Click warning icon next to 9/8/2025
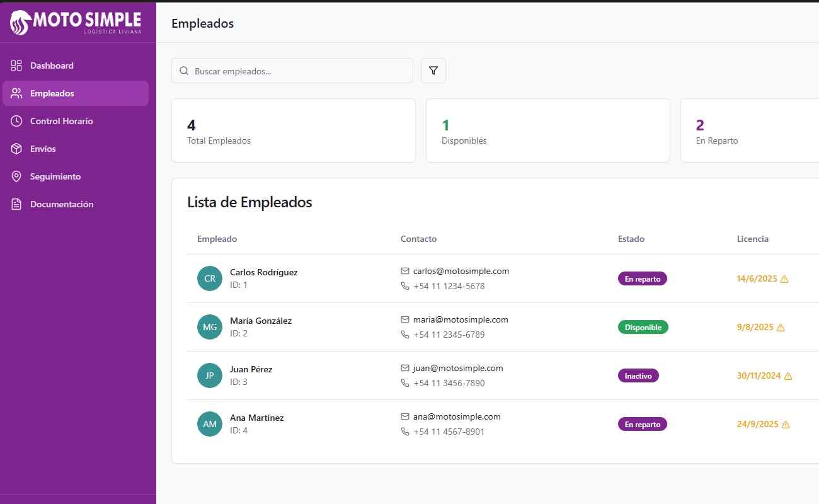 (781, 328)
